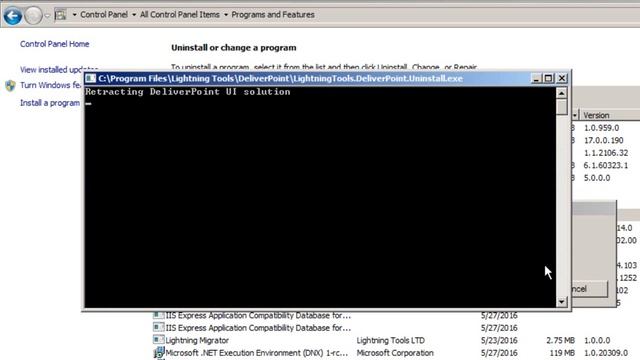Click Retracting DeliverPoint UI solution console text
Screen dimensions: 640x360
tap(188, 92)
